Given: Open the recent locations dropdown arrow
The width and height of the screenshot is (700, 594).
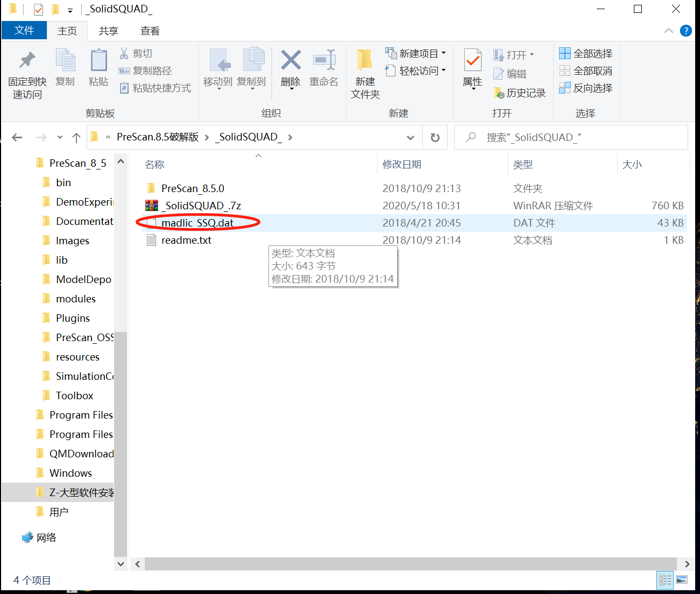Looking at the screenshot, I should coord(60,137).
